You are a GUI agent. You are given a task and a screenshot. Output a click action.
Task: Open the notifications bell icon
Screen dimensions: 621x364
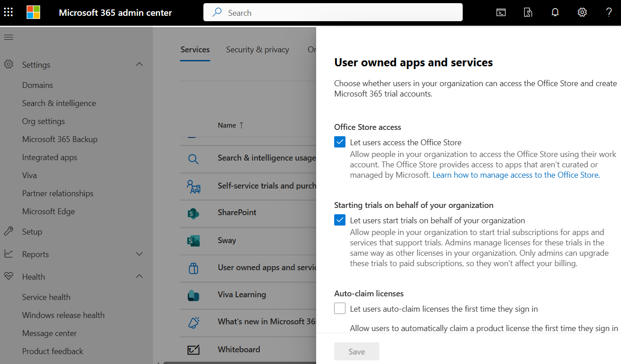click(555, 13)
